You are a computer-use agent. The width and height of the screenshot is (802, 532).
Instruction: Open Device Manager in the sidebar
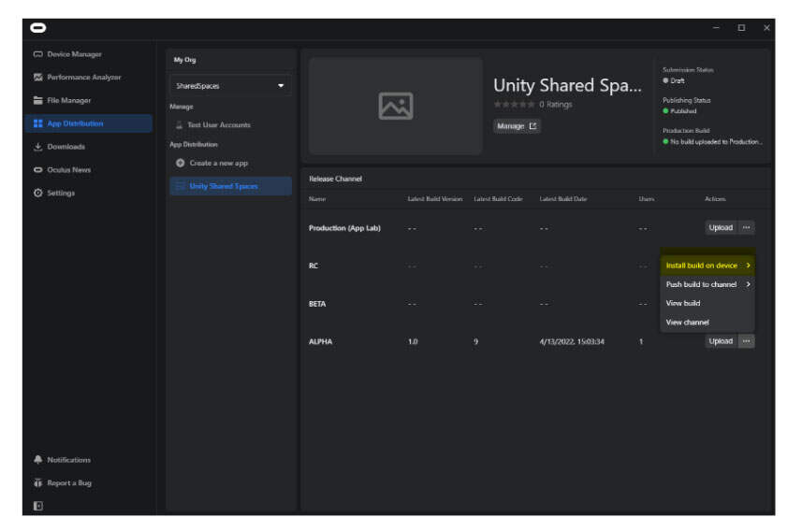(x=73, y=54)
